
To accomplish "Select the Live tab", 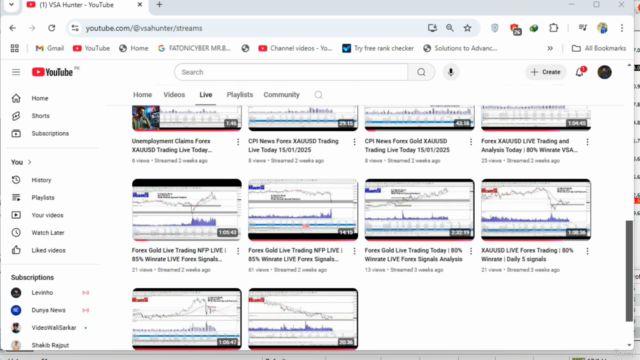I will click(206, 95).
